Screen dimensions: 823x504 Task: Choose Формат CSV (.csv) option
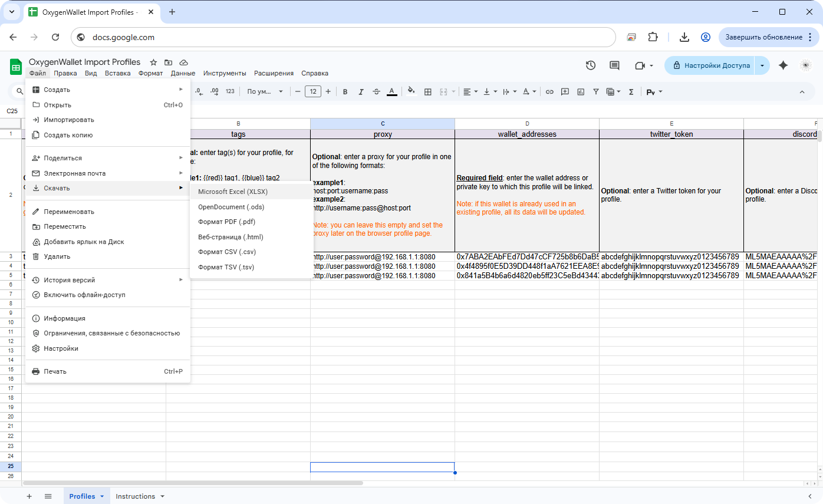251,252
